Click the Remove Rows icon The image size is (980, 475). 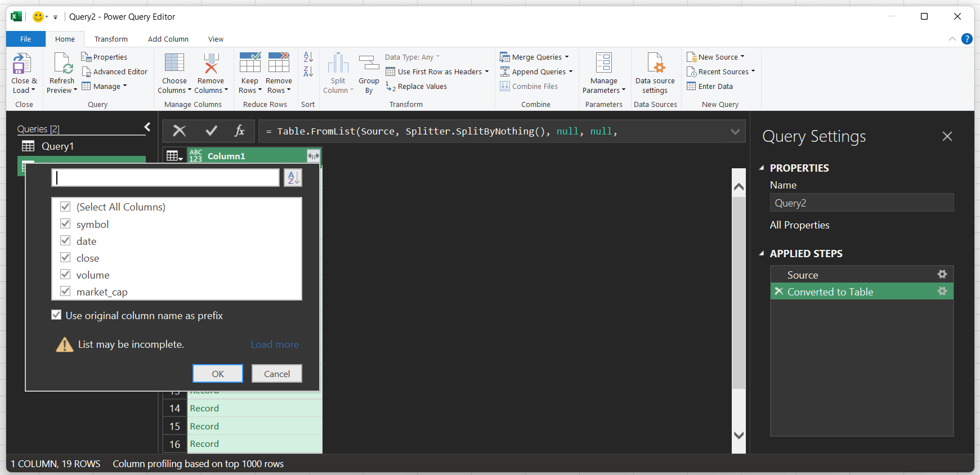279,62
